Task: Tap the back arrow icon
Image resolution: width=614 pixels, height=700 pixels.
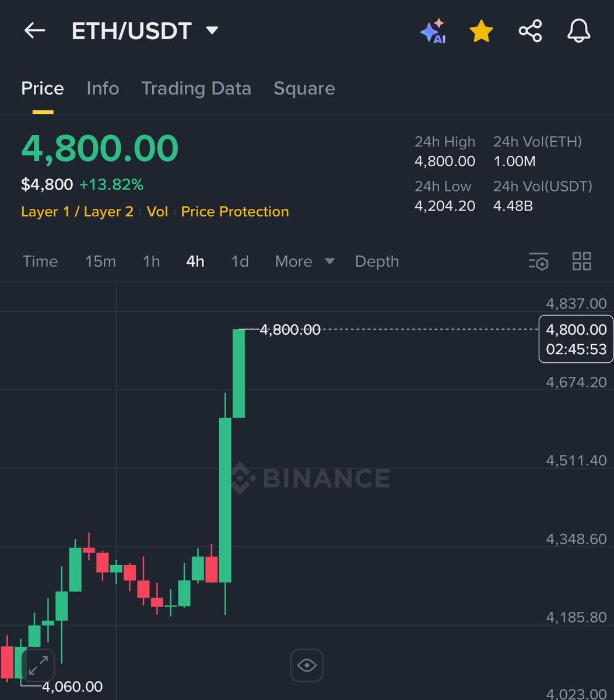Action: (34, 30)
